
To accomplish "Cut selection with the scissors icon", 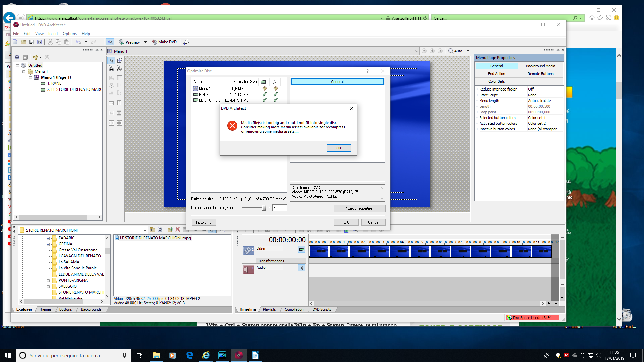I will pyautogui.click(x=50, y=42).
